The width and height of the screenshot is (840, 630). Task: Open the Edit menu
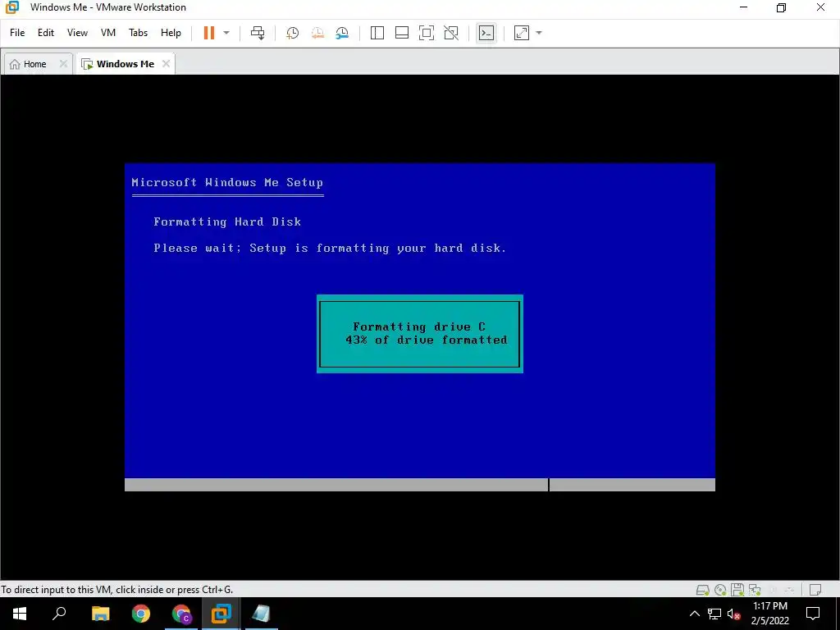click(x=46, y=33)
